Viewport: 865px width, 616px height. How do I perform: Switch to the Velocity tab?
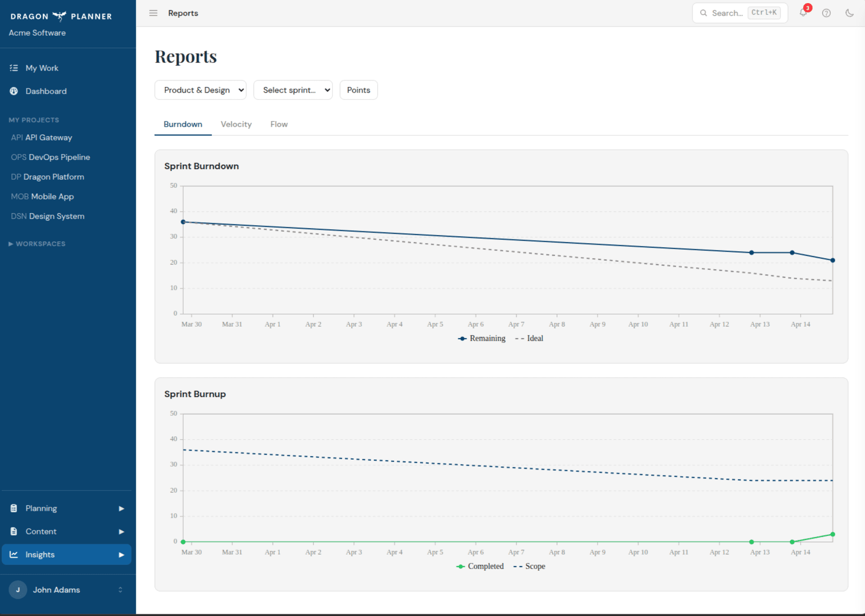point(236,124)
